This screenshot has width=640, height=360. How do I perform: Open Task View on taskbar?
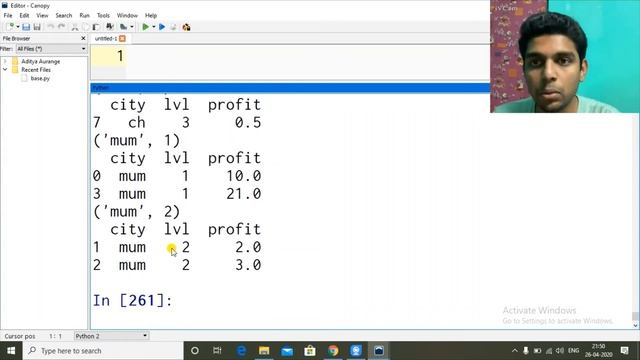point(217,351)
